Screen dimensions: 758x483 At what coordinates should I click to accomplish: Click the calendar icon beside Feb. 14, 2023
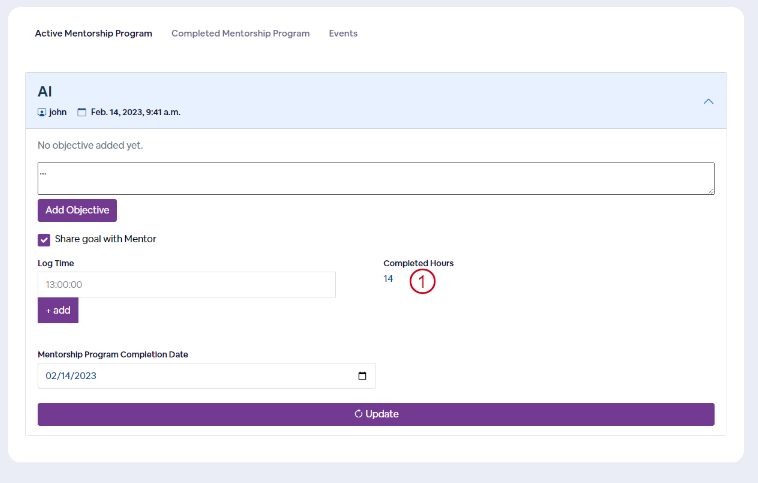[x=82, y=112]
